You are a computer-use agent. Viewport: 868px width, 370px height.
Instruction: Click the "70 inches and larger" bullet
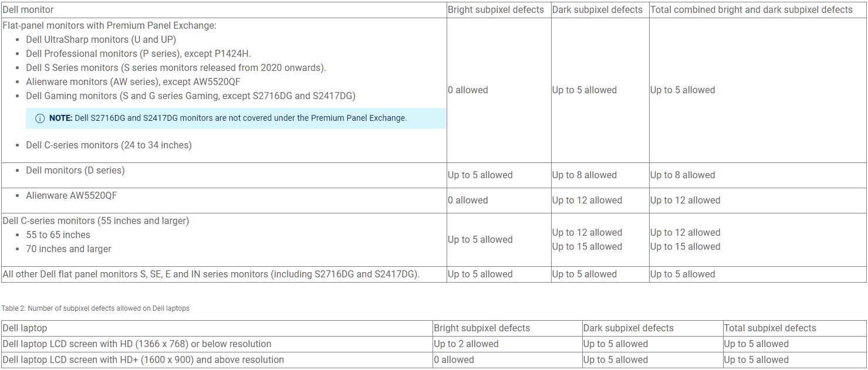click(69, 249)
